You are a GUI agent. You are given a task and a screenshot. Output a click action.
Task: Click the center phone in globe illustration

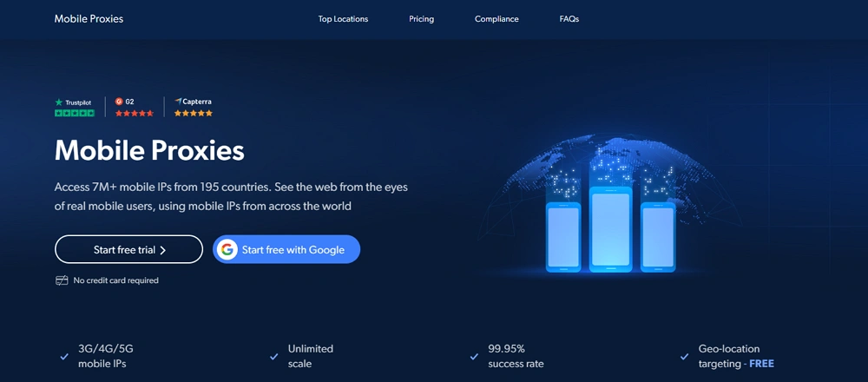610,229
